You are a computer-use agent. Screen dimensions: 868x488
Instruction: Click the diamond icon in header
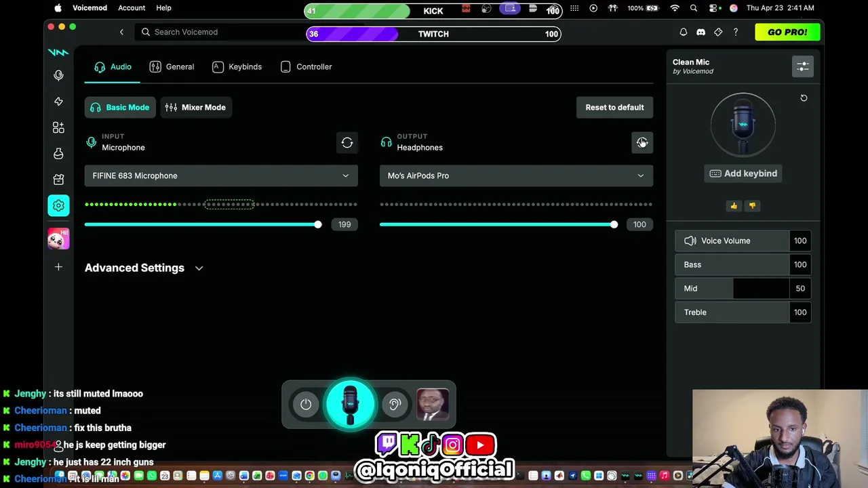718,32
